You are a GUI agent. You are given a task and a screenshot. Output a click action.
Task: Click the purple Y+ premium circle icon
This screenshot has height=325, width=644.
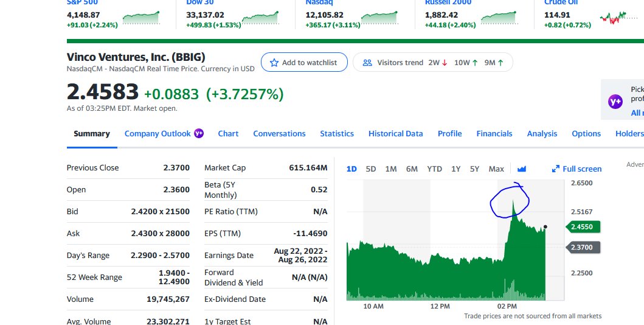[x=615, y=101]
